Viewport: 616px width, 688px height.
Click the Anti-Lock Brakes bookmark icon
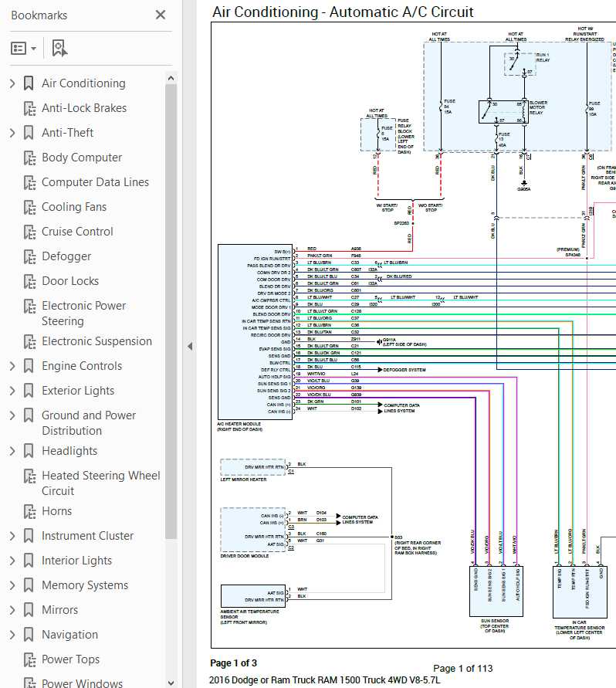click(x=29, y=108)
